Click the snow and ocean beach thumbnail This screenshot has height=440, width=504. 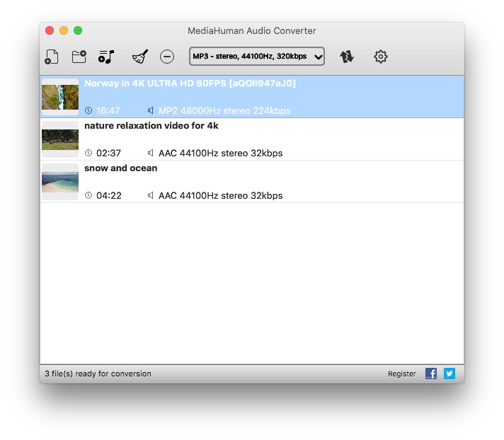[x=60, y=182]
